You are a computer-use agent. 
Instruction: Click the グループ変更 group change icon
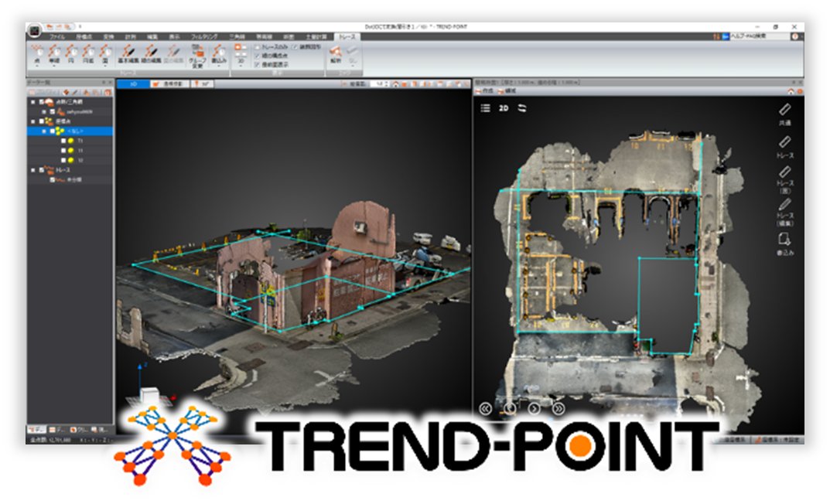click(197, 56)
